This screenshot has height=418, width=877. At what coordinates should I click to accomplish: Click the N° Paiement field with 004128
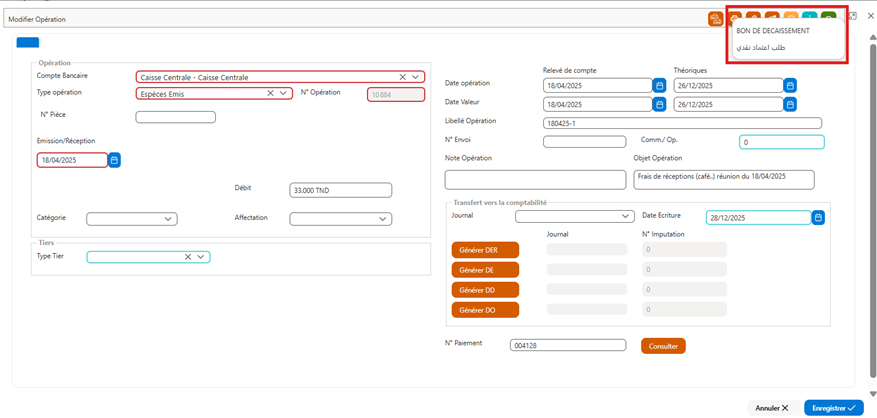pyautogui.click(x=568, y=345)
